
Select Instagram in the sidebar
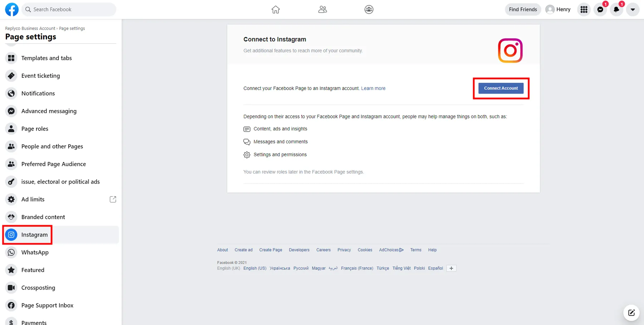(x=61, y=235)
